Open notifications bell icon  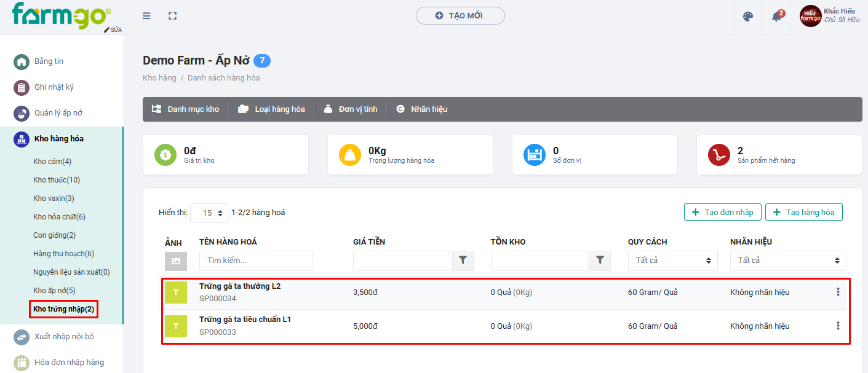[776, 17]
